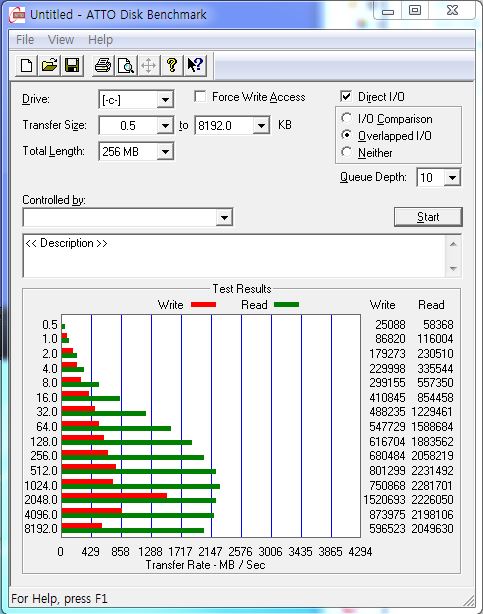Click the red Write legend swatch
The width and height of the screenshot is (483, 614).
tap(203, 305)
